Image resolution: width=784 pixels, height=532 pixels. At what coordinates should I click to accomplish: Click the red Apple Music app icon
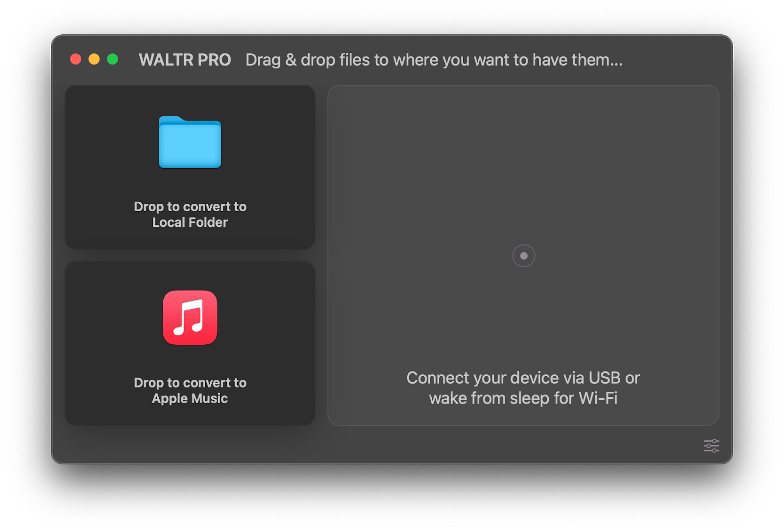[190, 317]
